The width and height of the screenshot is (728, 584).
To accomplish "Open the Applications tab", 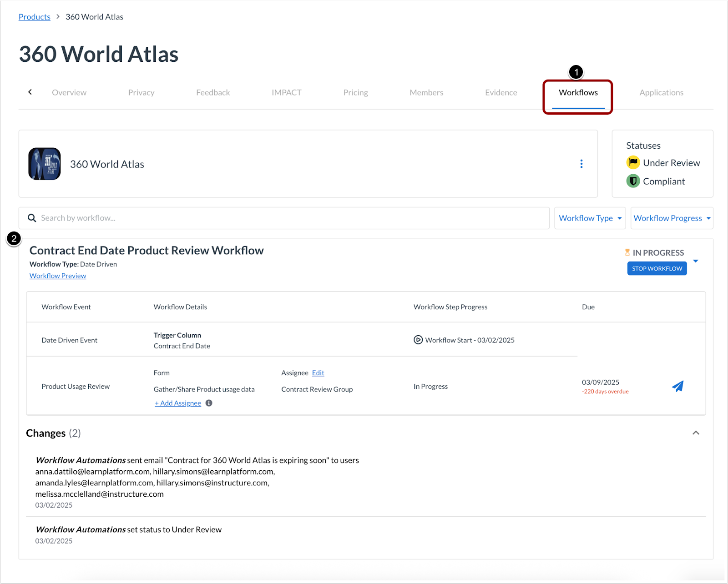I will pos(661,92).
